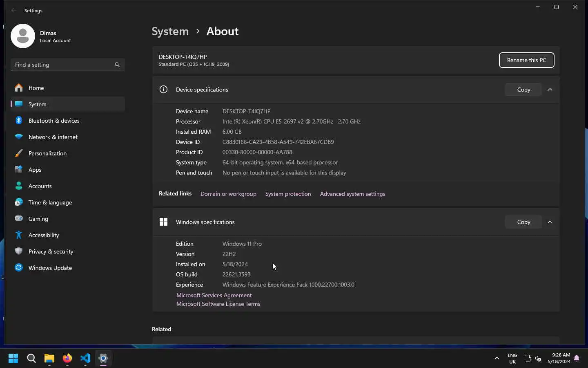588x368 pixels.
Task: Focus the Find a setting search box
Action: coord(68,65)
